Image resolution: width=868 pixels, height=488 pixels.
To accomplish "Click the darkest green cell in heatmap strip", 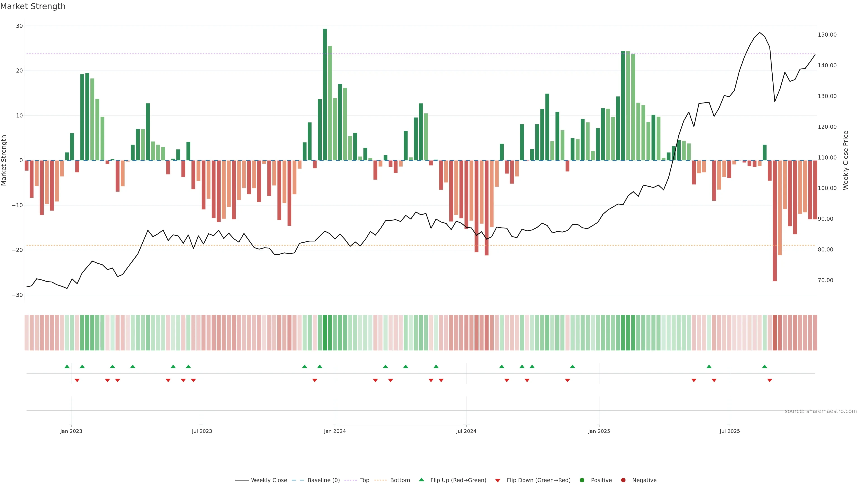I will 325,332.
